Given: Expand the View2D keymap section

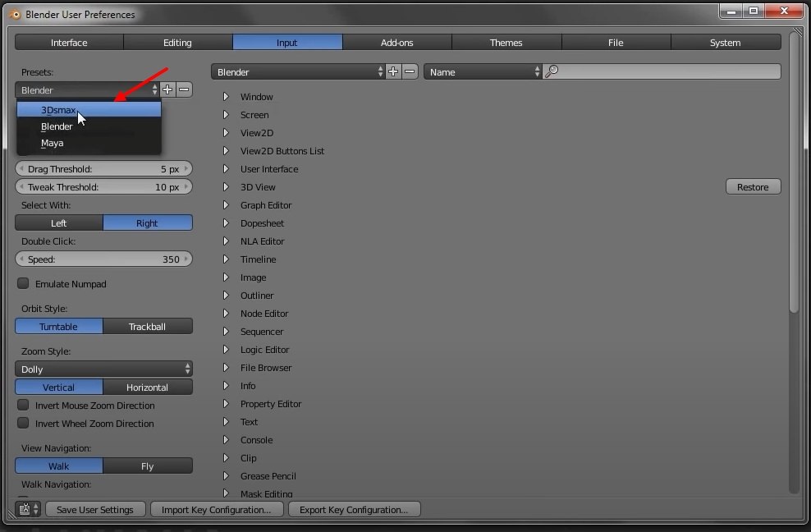Looking at the screenshot, I should pos(226,133).
